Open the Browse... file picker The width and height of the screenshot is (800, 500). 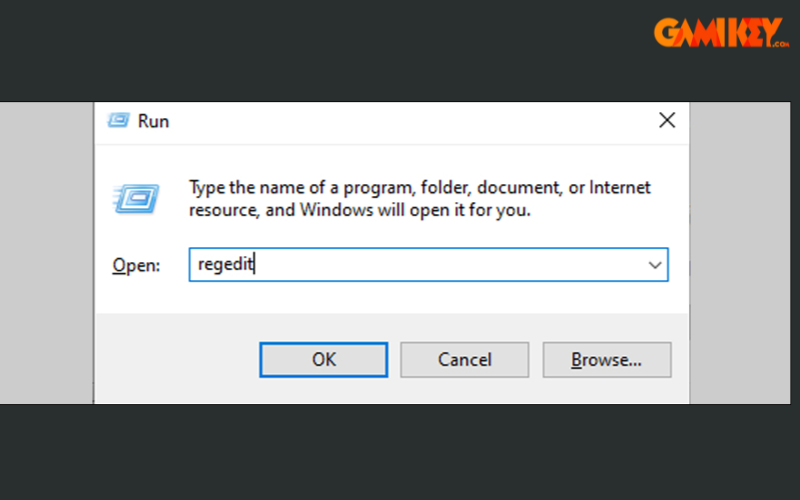[x=606, y=359]
